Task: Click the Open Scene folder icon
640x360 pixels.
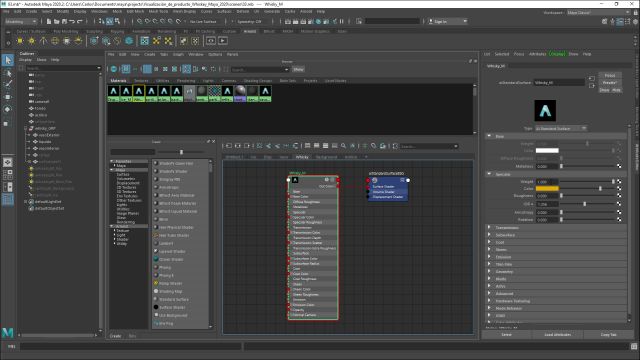Action: tap(56, 21)
